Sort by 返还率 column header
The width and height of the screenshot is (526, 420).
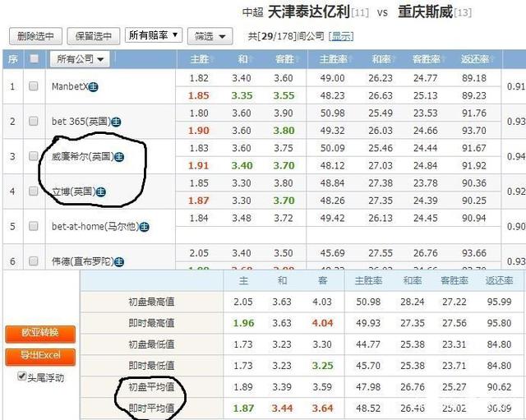[x=475, y=59]
